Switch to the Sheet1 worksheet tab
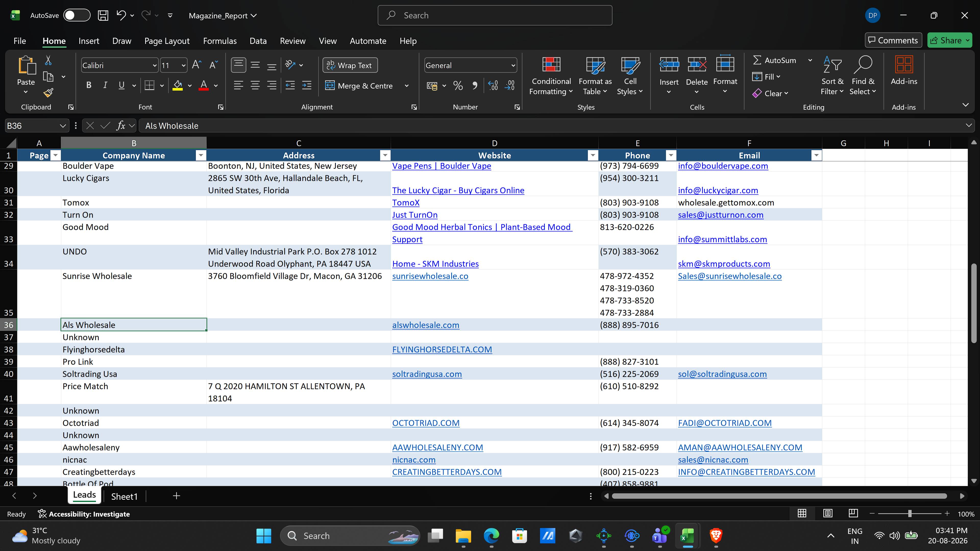Screen dimensions: 980x551 [124, 496]
